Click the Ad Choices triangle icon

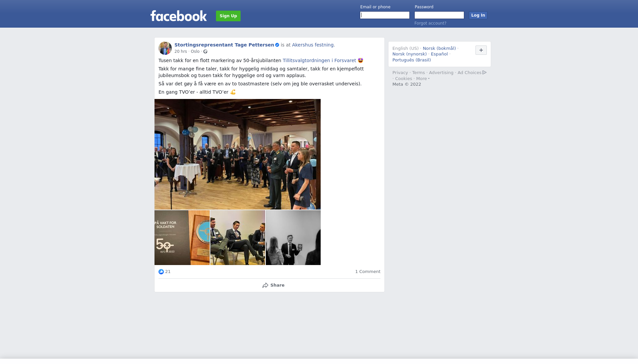coord(484,72)
